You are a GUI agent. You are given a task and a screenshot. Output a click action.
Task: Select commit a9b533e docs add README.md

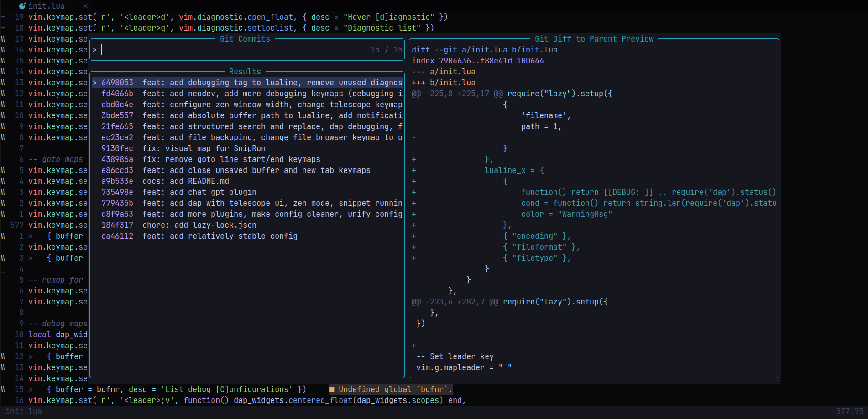pyautogui.click(x=247, y=181)
